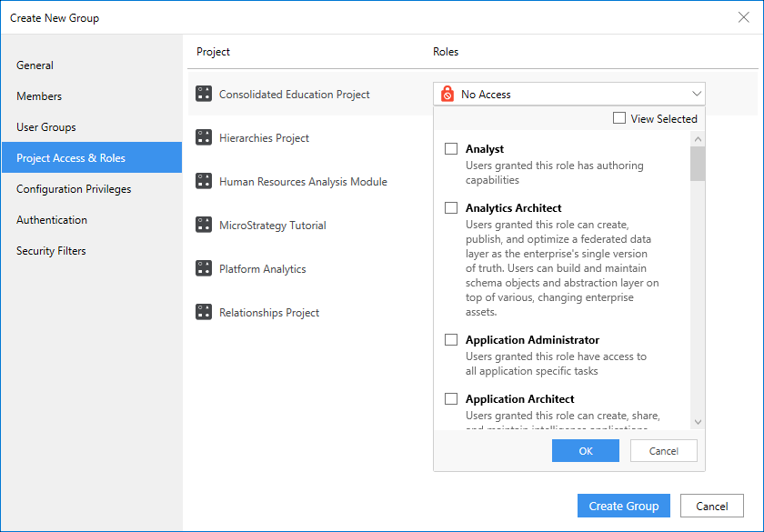The image size is (764, 532).
Task: Click the Hierarchies Project icon
Action: (204, 137)
